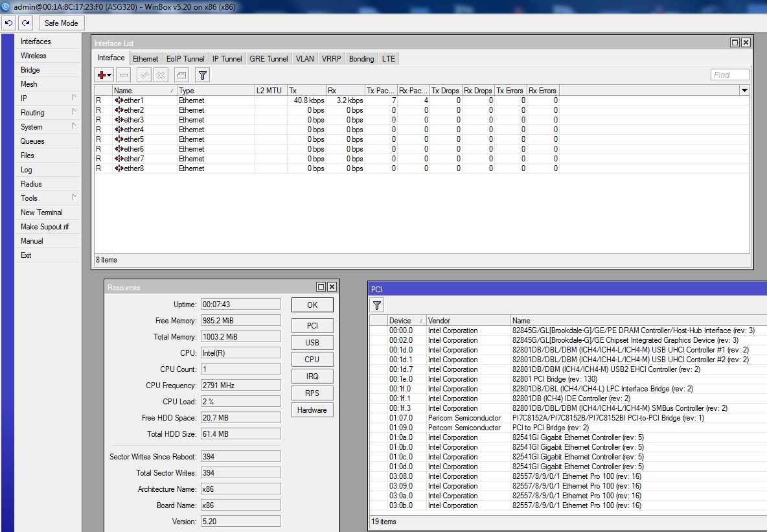The width and height of the screenshot is (767, 532).
Task: Click the redo arrow icon
Action: 25,23
